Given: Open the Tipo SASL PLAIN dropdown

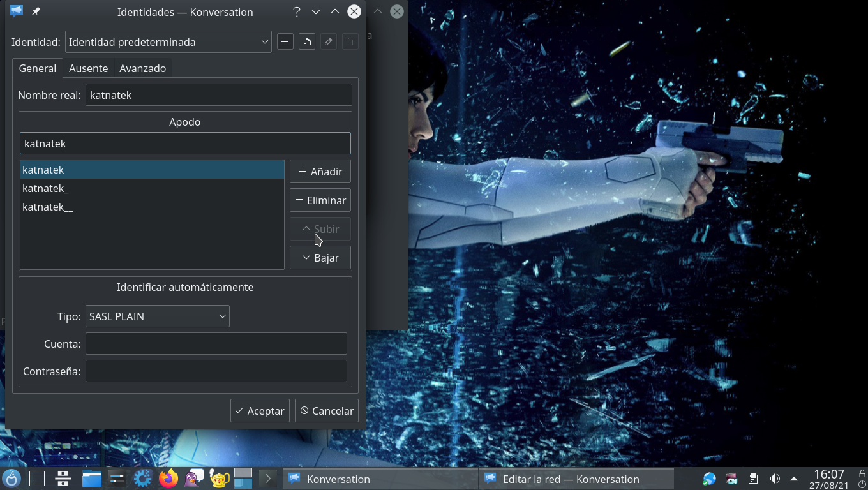Looking at the screenshot, I should pos(157,316).
